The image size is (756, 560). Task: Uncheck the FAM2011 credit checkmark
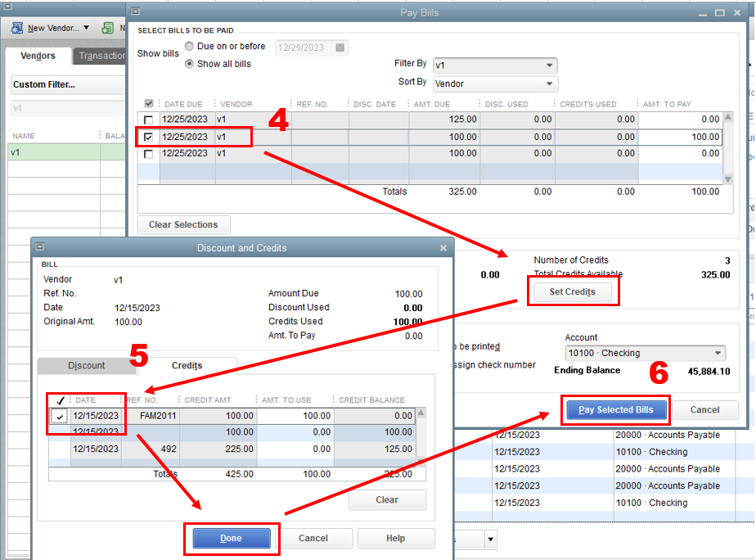tap(60, 416)
